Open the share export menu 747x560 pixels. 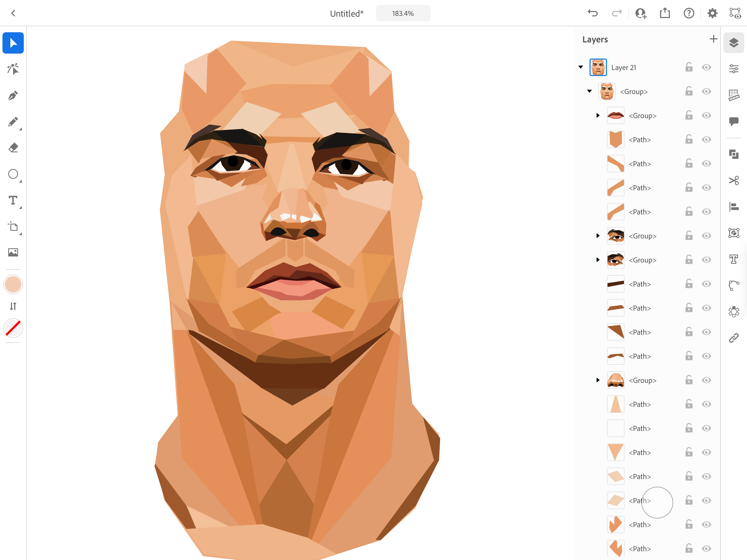point(665,13)
